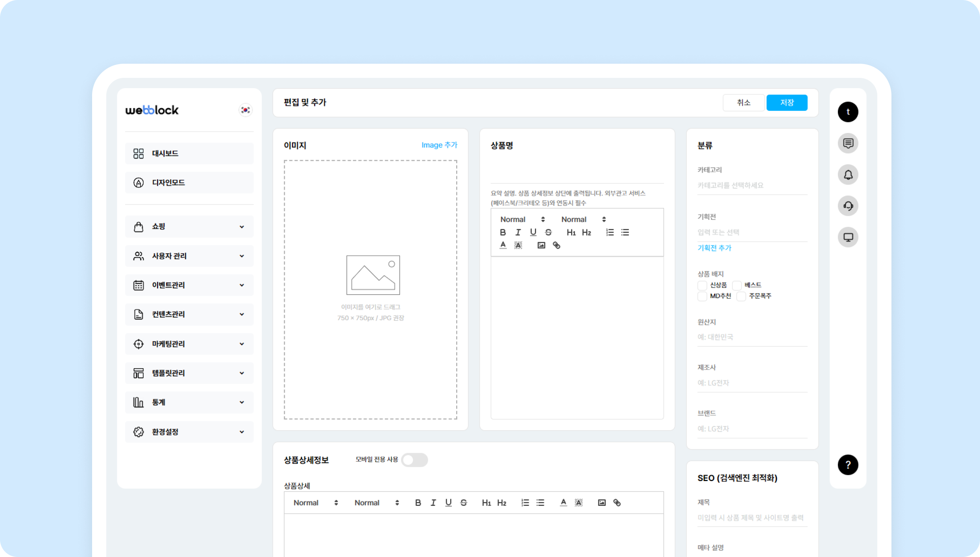Insert link in product summary editor toolbar

[556, 245]
